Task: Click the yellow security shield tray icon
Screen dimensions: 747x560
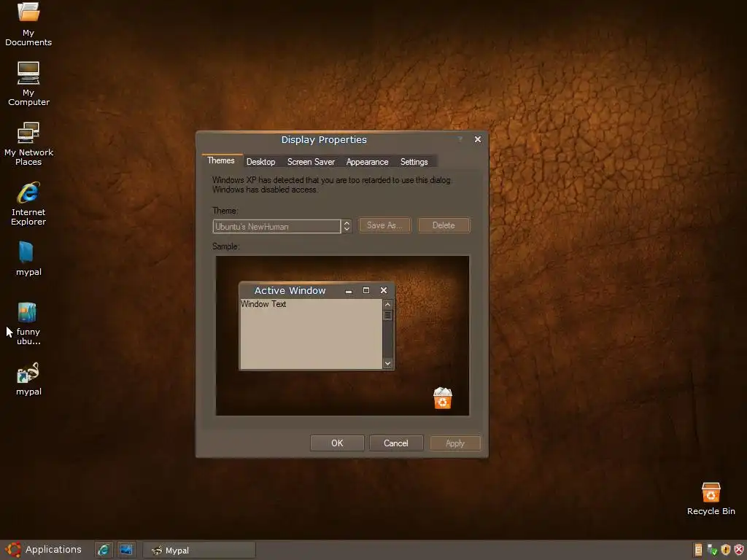Action: 726,550
